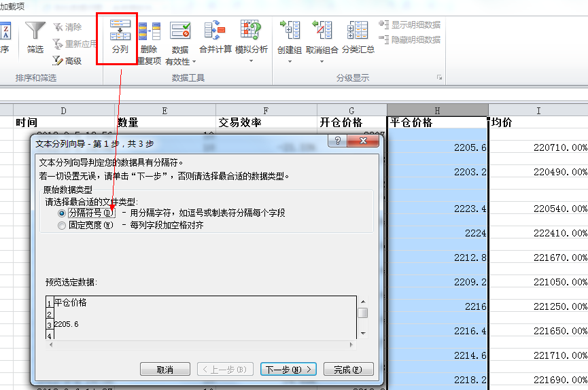Click the 平仓价格 header cell in column H
This screenshot has height=390, width=588.
(438, 122)
